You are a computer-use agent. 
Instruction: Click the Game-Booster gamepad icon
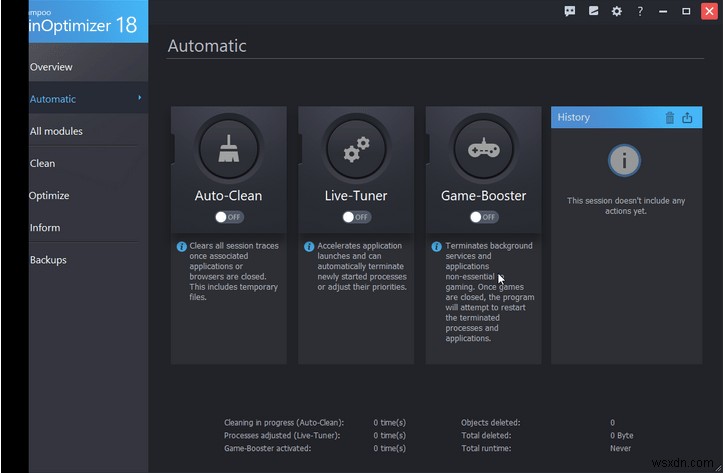pyautogui.click(x=484, y=148)
